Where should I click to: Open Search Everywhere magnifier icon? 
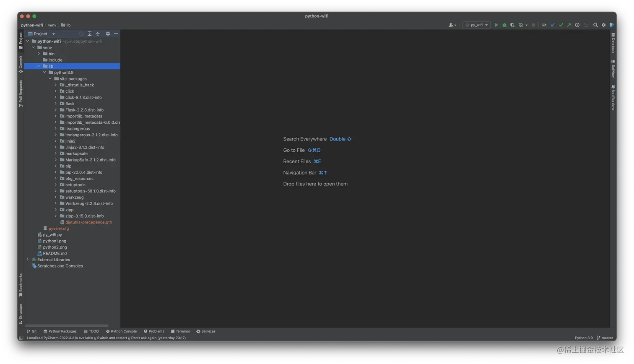tap(595, 25)
